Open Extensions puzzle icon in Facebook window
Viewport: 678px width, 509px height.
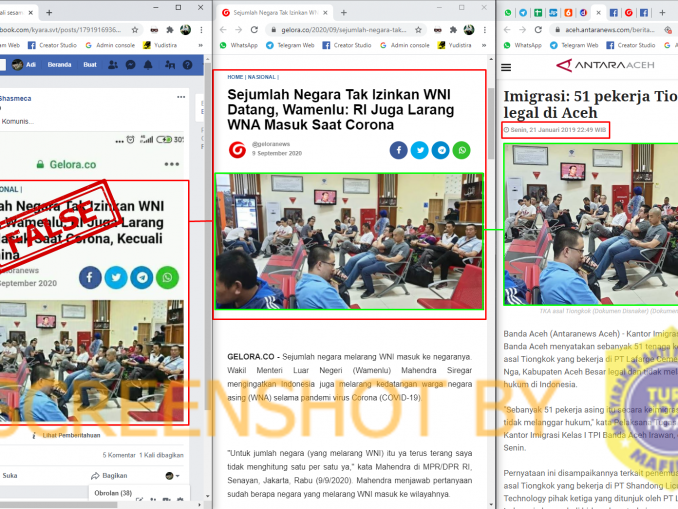click(170, 30)
